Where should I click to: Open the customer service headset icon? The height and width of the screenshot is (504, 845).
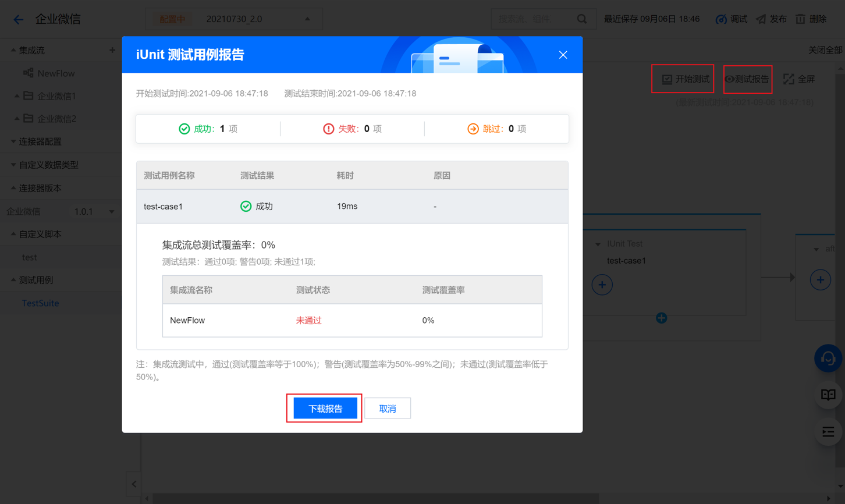click(828, 359)
